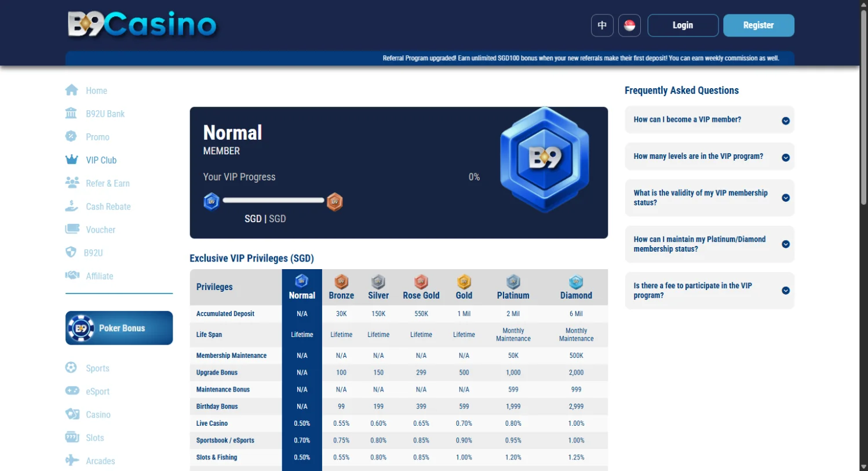The width and height of the screenshot is (868, 471).
Task: Click the Promo percent badge icon
Action: click(x=71, y=137)
